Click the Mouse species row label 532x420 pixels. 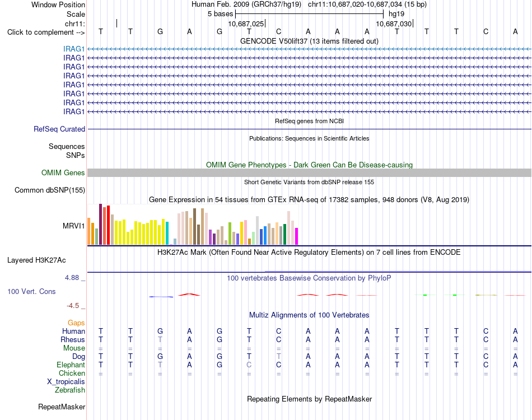[74, 348]
